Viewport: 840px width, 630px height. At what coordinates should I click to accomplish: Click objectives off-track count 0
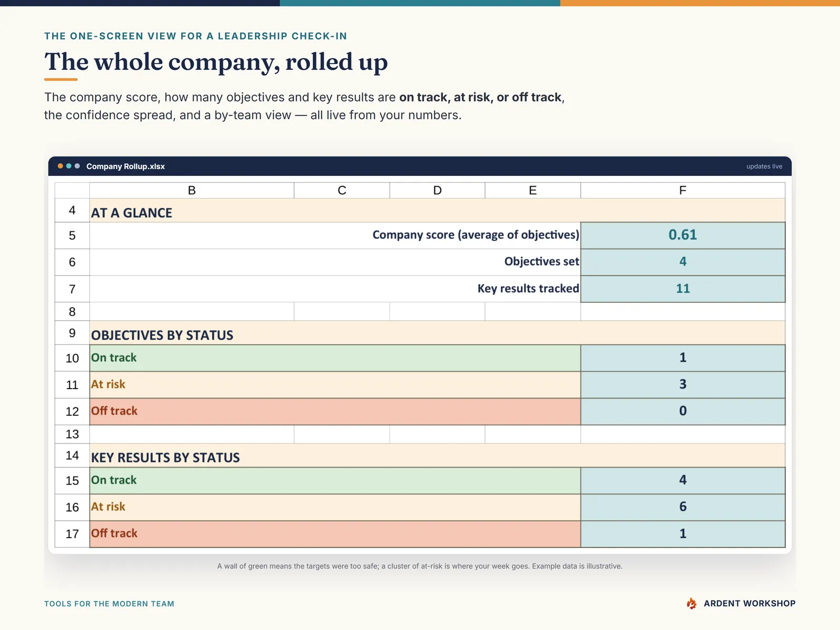click(683, 412)
